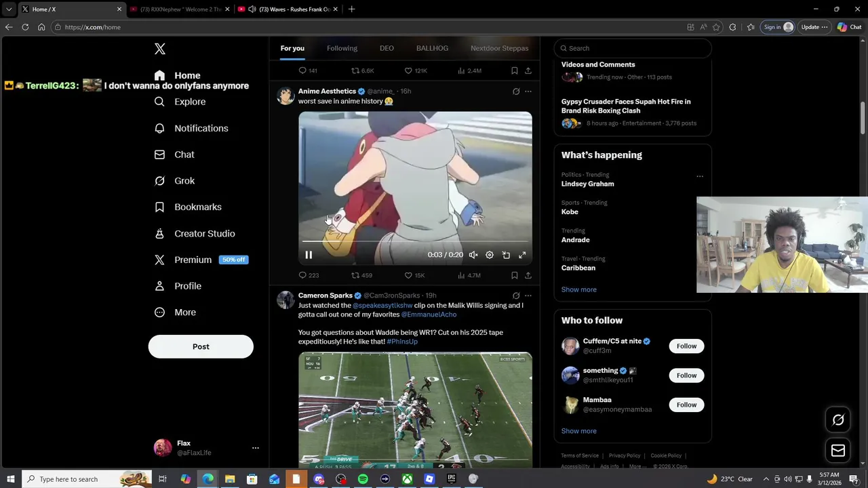This screenshot has height=488, width=868.
Task: Play the Cameron Sparks football clip
Action: 415,409
